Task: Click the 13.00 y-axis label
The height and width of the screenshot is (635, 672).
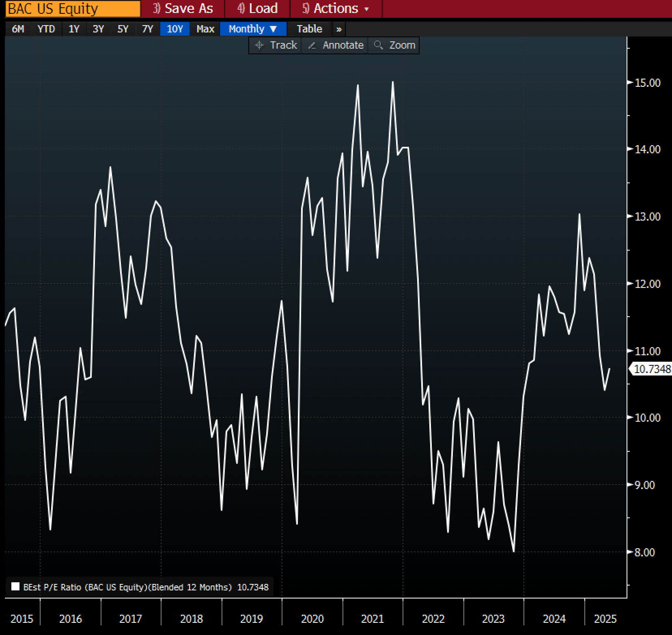Action: tap(647, 217)
